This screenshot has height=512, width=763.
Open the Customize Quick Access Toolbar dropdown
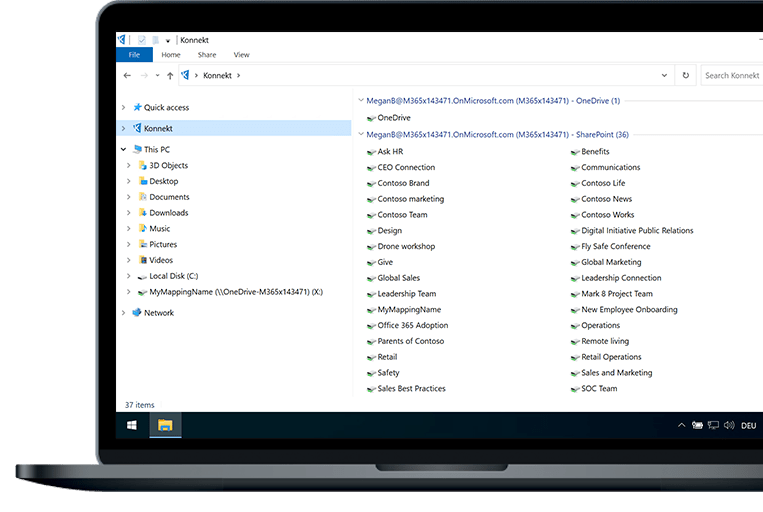point(167,41)
